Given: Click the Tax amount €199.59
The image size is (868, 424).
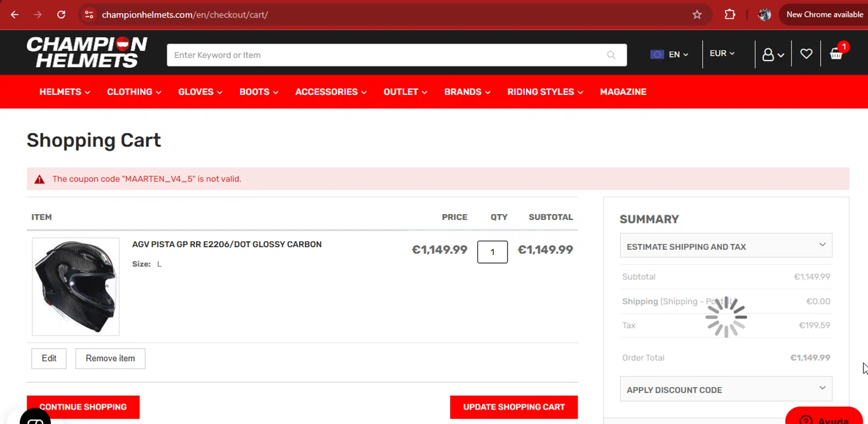Looking at the screenshot, I should point(814,326).
